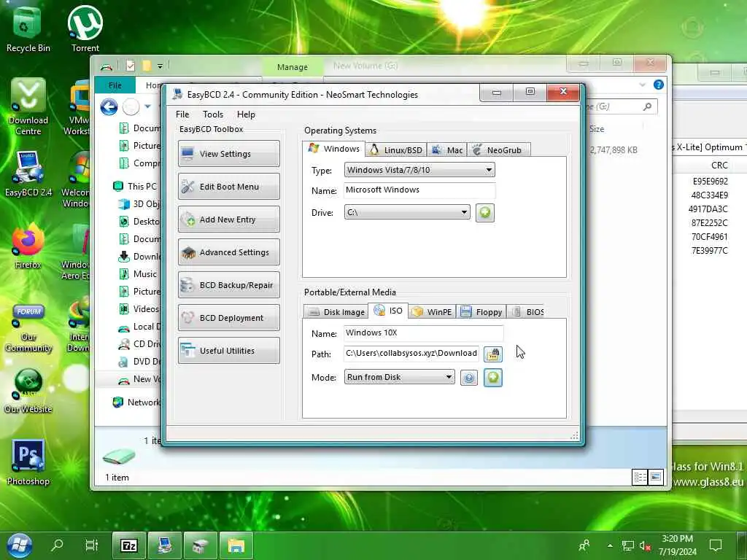Click the Windows 10X name field
This screenshot has width=747, height=560.
point(424,332)
